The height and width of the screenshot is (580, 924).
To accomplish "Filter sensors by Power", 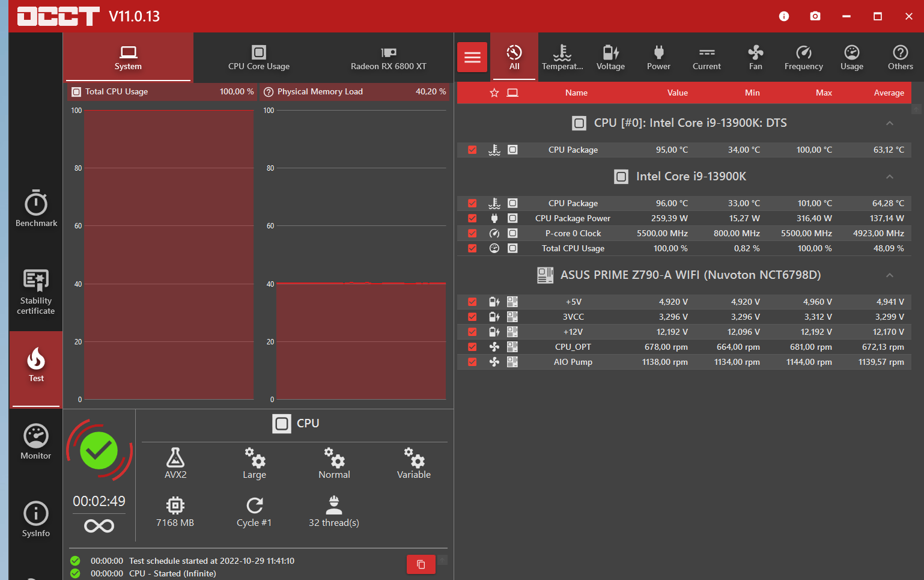I will pyautogui.click(x=658, y=57).
